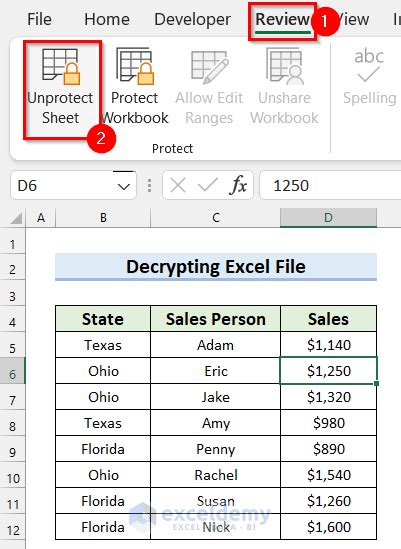Select the cell containing Susan
Viewport: 401px width, 549px height.
(215, 501)
